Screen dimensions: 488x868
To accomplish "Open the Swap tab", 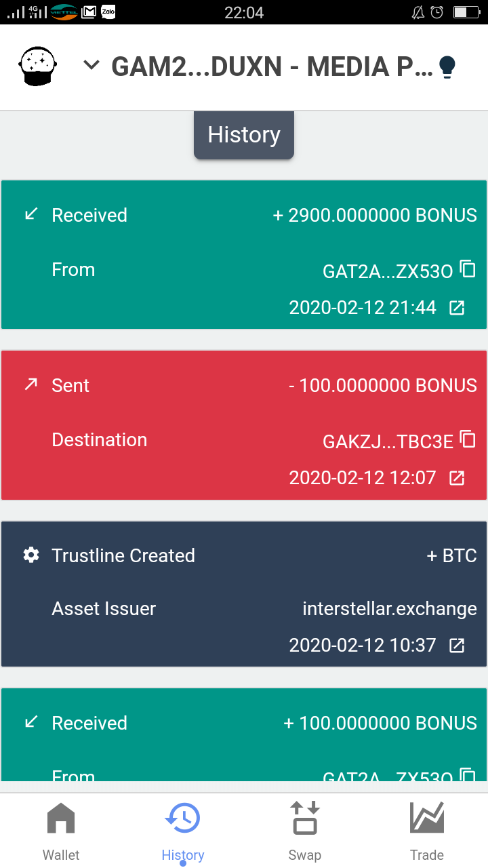I will pyautogui.click(x=304, y=831).
